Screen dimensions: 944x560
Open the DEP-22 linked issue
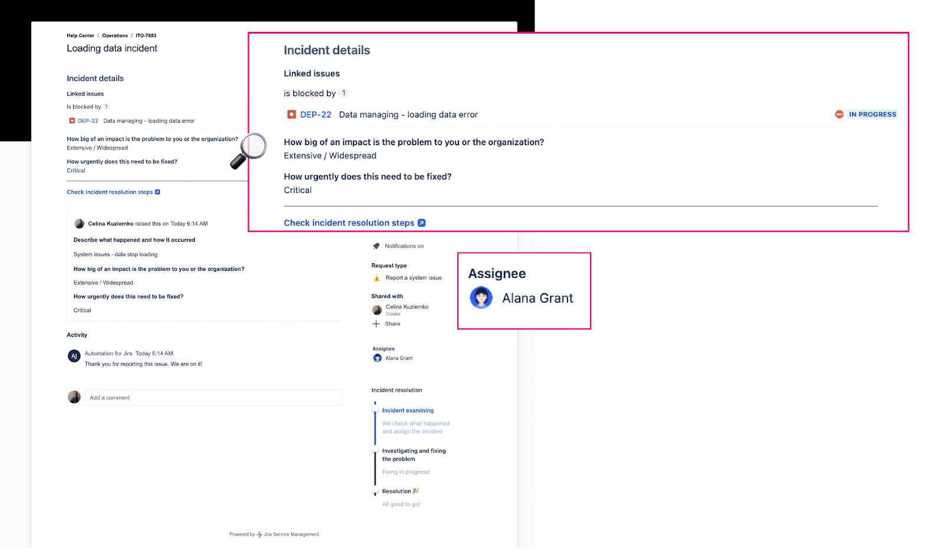pyautogui.click(x=314, y=114)
